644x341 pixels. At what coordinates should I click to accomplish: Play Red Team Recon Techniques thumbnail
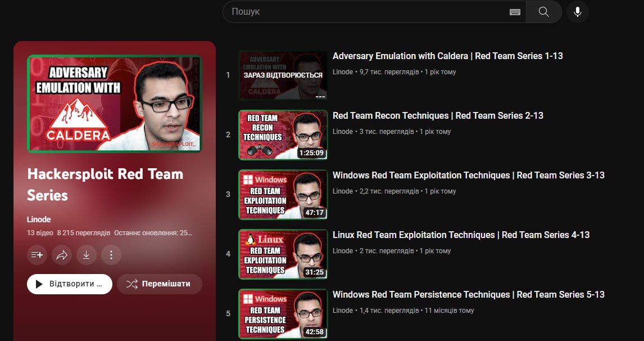(283, 135)
